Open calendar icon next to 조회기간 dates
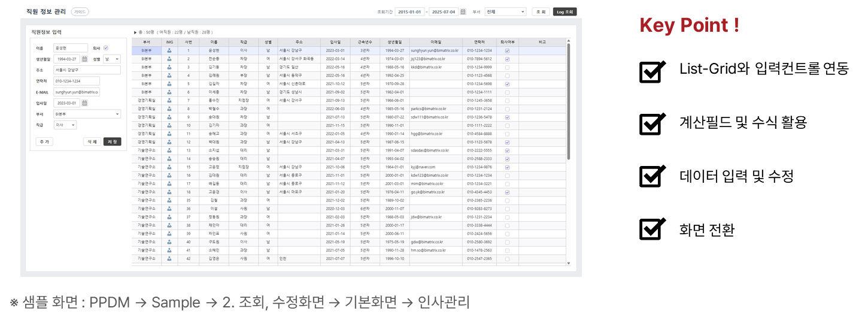The width and height of the screenshot is (868, 320). [463, 11]
